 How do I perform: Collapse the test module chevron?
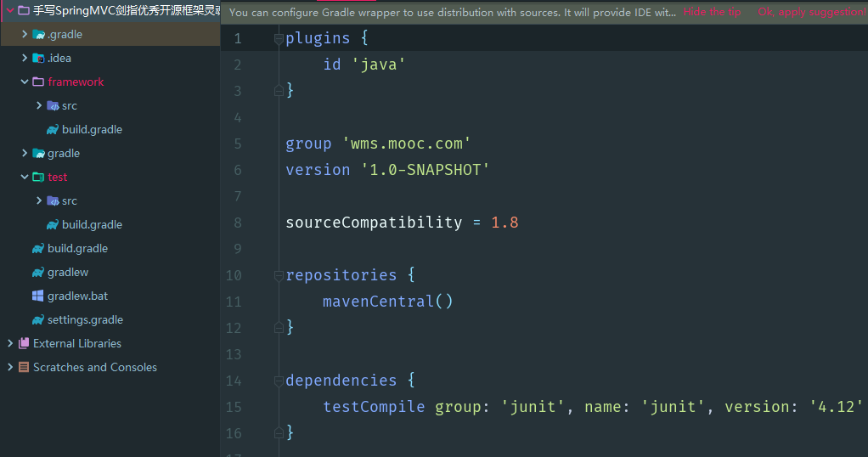(25, 177)
